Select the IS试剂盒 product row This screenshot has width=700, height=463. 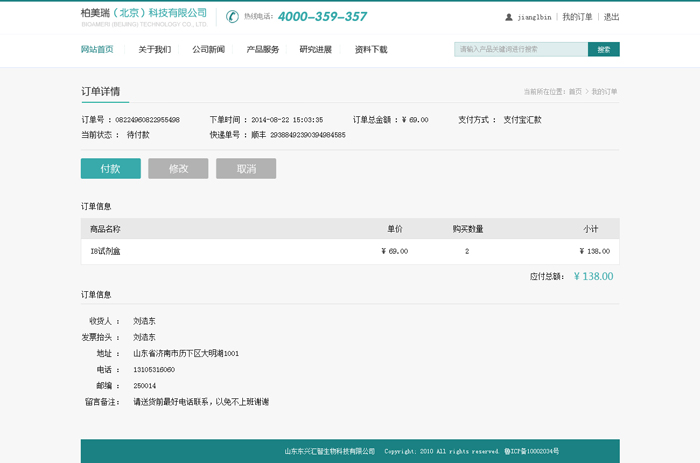(x=350, y=251)
